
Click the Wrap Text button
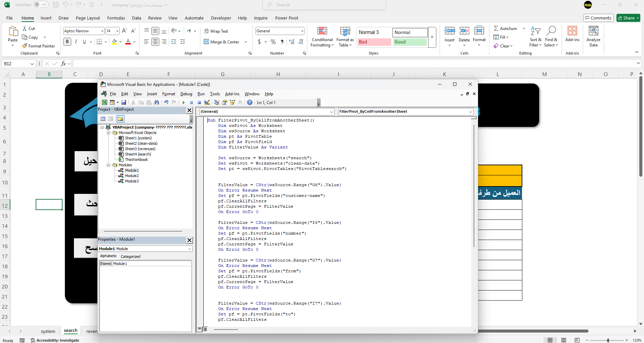[x=216, y=31]
